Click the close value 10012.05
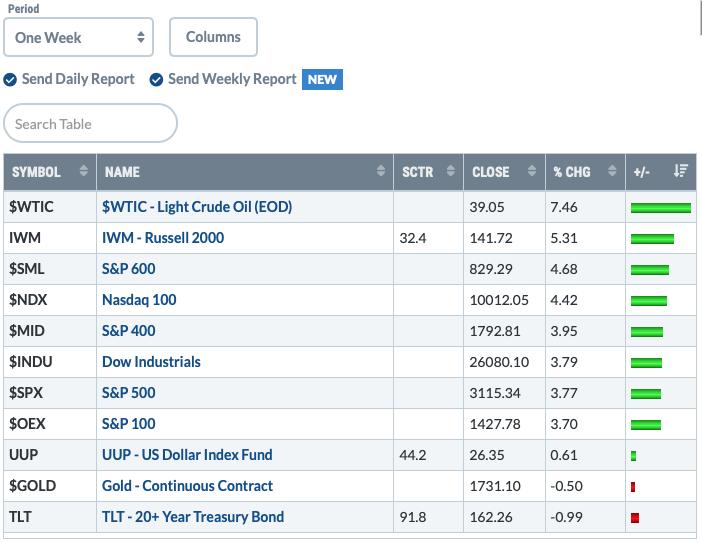The width and height of the screenshot is (702, 543). pyautogui.click(x=499, y=300)
